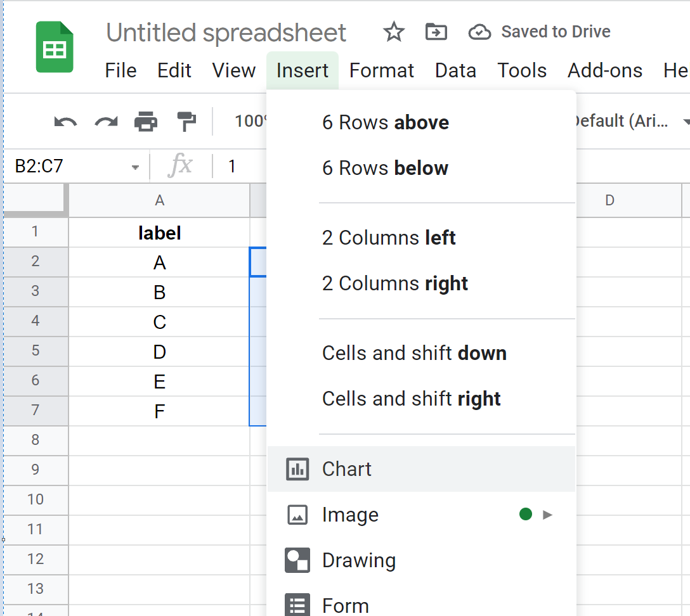Click the Saved to Drive cloud icon

pos(479,32)
